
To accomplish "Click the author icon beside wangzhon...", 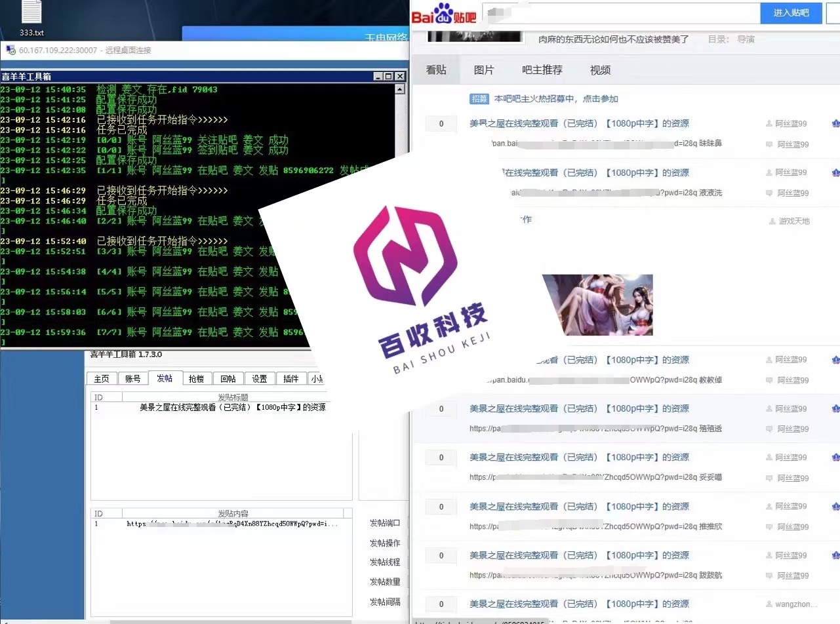I will coord(770,604).
